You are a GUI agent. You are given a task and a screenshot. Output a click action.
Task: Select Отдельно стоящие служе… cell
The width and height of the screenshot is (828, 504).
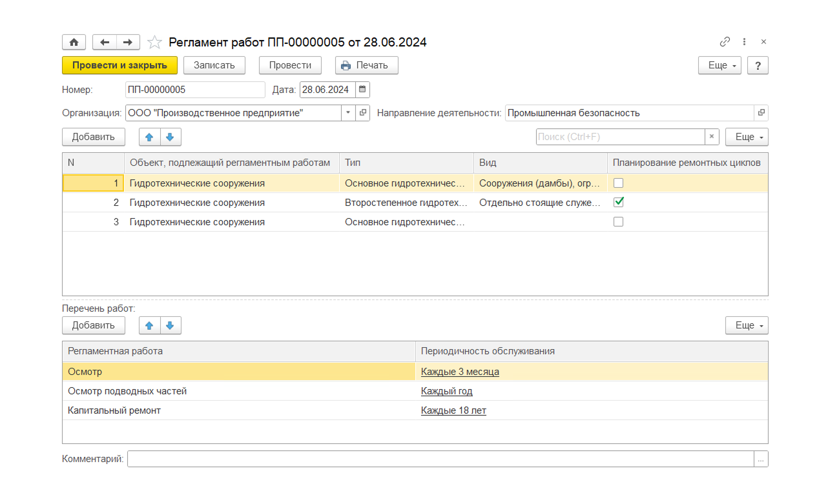[x=541, y=203]
